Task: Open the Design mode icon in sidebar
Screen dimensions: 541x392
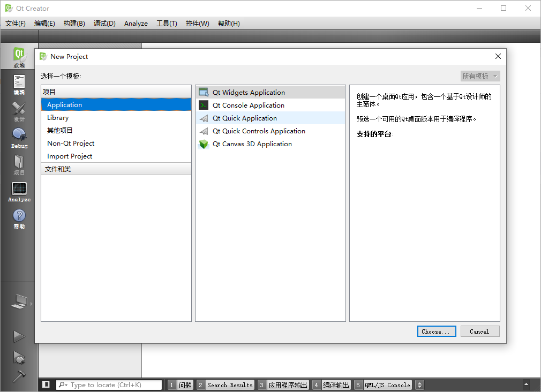Action: [19, 111]
